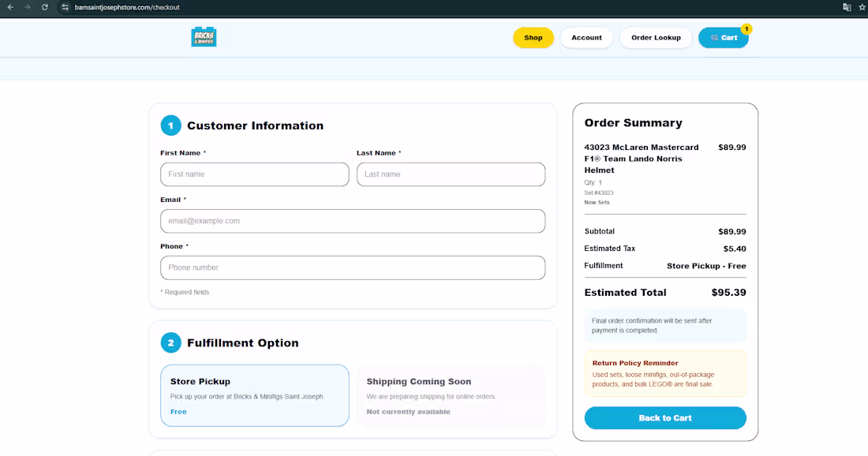
Task: Click the Return Policy Reminder heading
Action: (x=635, y=363)
